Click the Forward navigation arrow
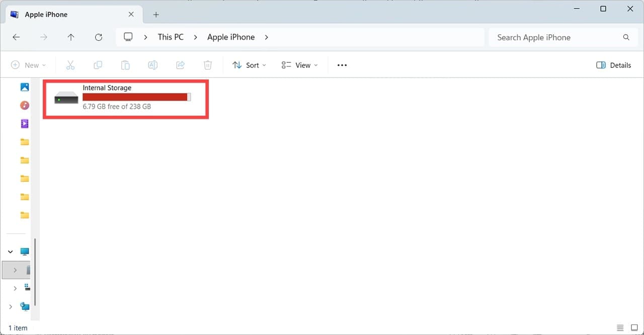The width and height of the screenshot is (644, 335). [44, 37]
